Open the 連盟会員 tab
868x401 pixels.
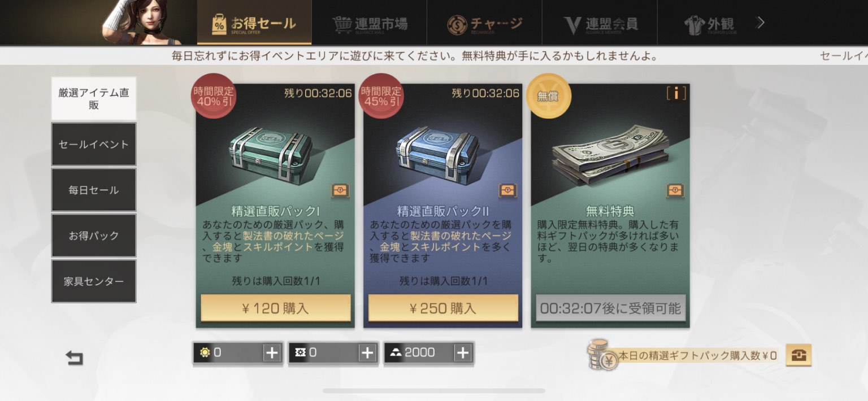coord(600,24)
